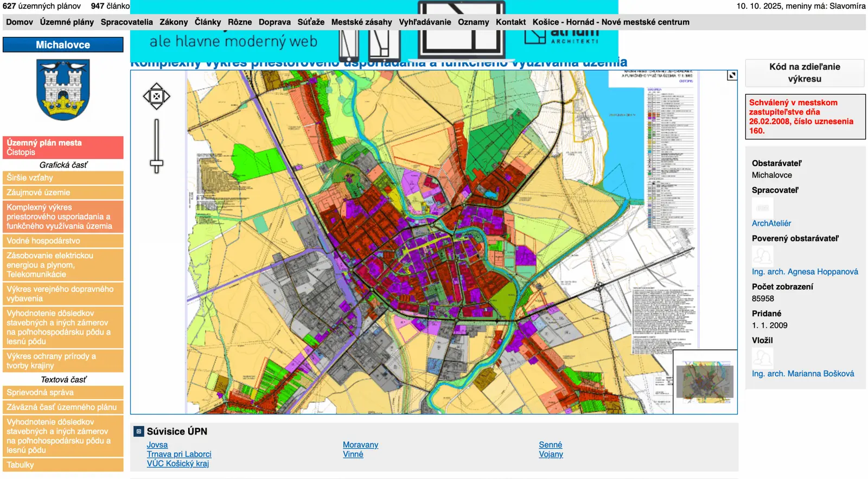The width and height of the screenshot is (868, 479).
Task: Open the Územné plány menu
Action: (x=67, y=22)
